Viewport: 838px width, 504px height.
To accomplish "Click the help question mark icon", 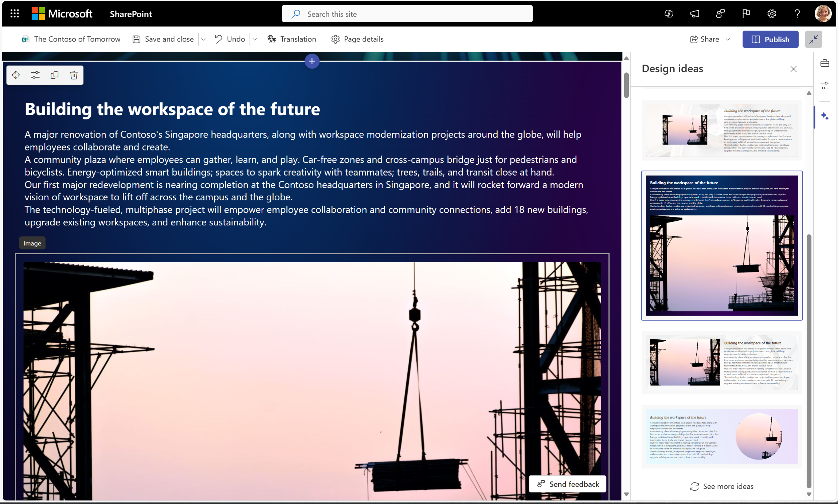I will [x=797, y=13].
